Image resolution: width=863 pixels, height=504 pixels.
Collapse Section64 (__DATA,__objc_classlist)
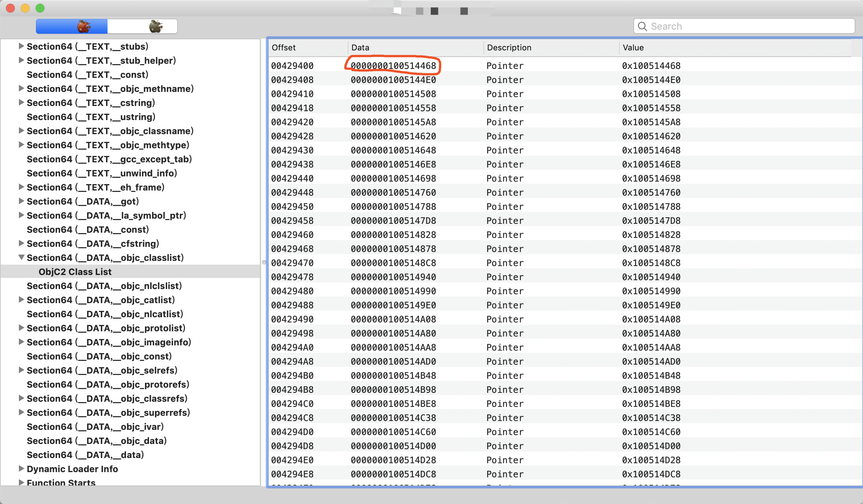(x=21, y=258)
